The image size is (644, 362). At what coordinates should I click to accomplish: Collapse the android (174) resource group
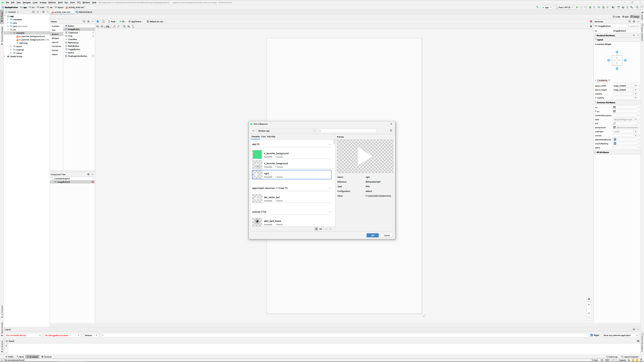330,212
